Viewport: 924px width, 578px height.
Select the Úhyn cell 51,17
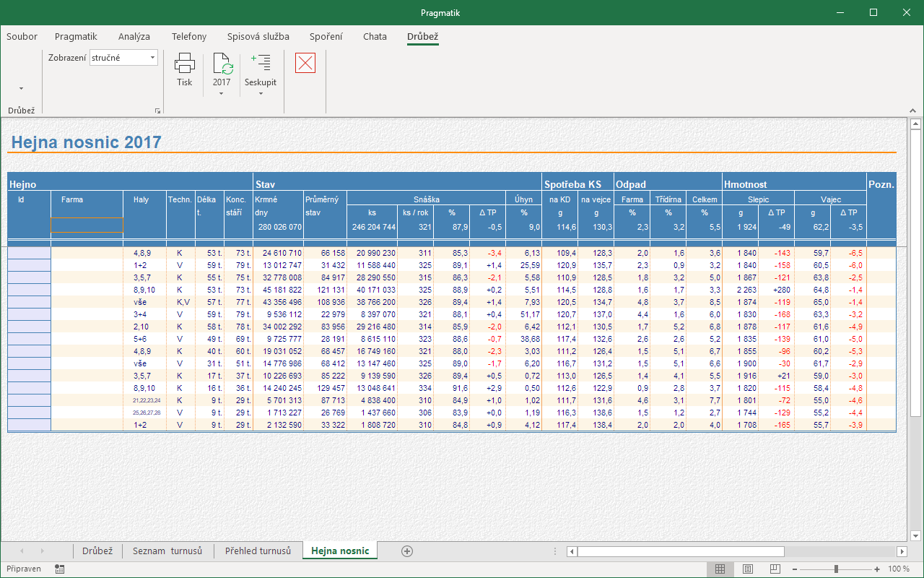[x=524, y=314]
